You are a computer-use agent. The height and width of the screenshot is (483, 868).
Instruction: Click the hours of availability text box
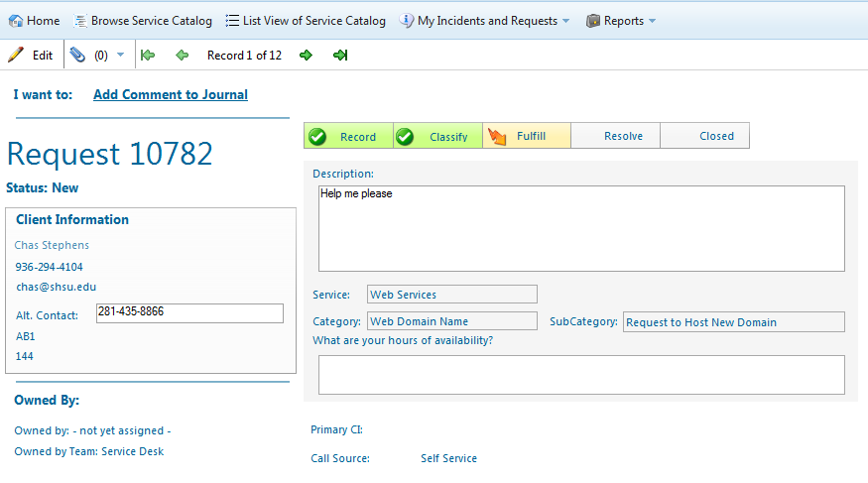point(581,375)
